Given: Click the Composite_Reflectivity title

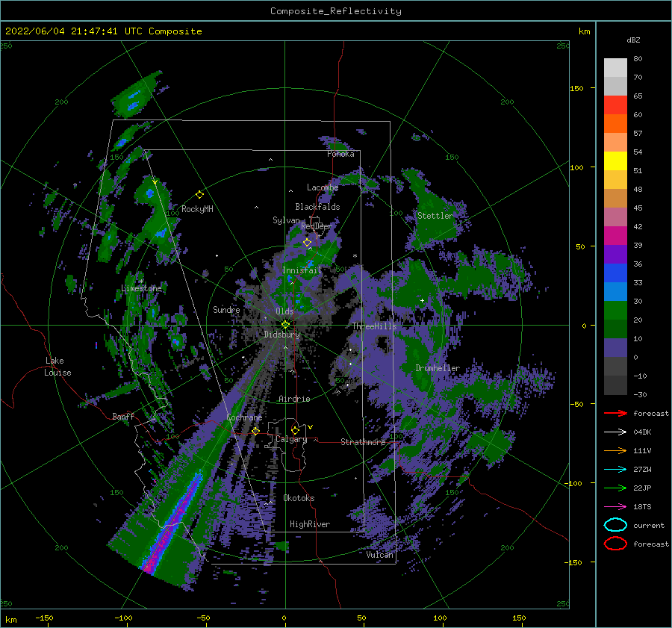Looking at the screenshot, I should 336,11.
